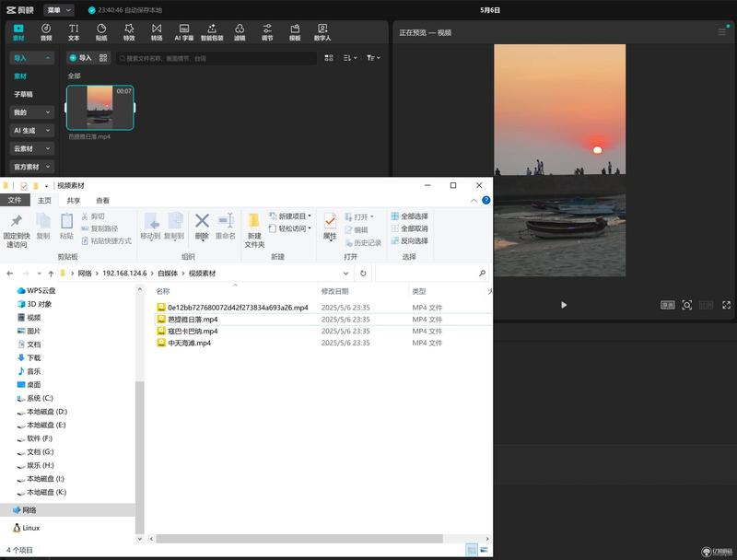Screen dimensions: 737x560
Task: Click the preview zoom-fit icon
Action: click(686, 305)
